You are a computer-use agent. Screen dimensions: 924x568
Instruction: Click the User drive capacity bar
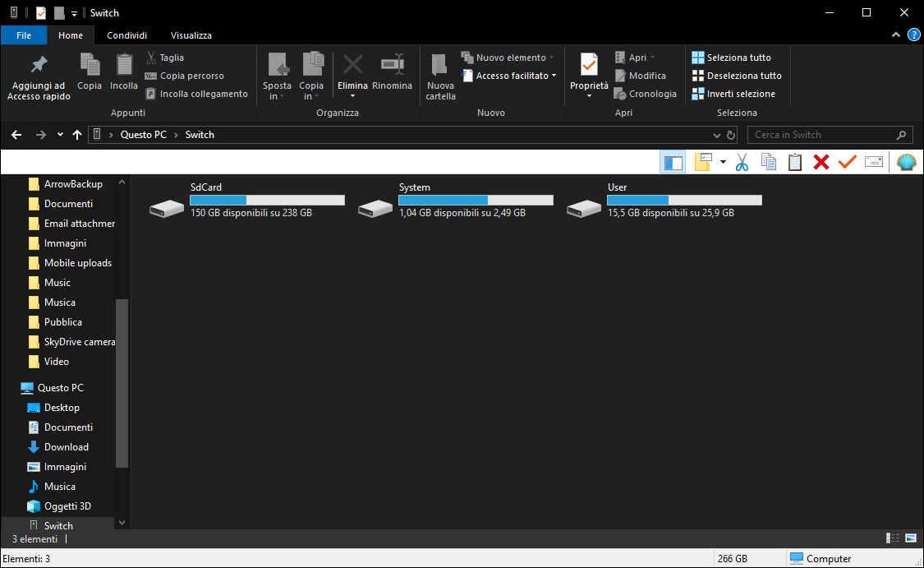(x=684, y=200)
